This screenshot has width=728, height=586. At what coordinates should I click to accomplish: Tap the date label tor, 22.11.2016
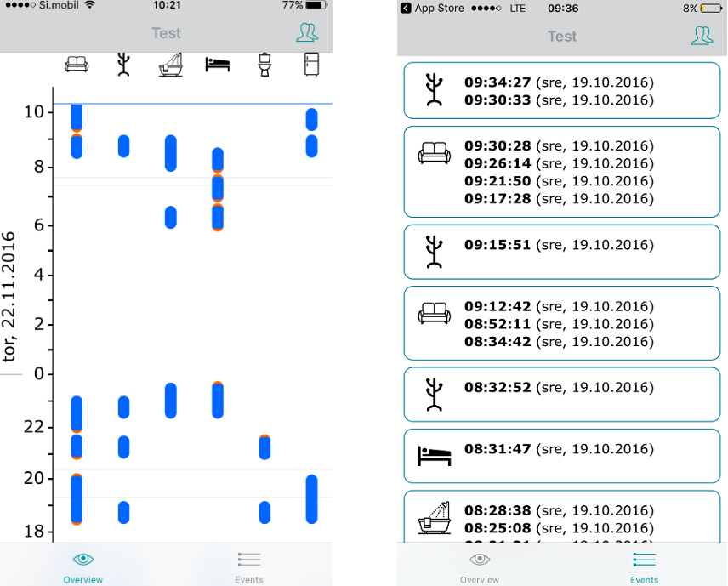click(9, 297)
